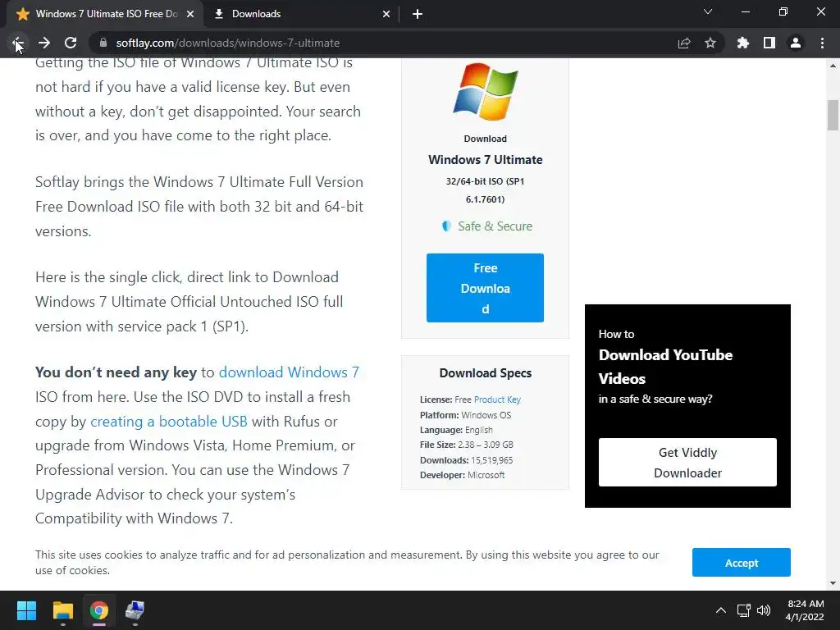This screenshot has width=840, height=630.
Task: Click the lock icon in address bar
Action: click(x=104, y=43)
